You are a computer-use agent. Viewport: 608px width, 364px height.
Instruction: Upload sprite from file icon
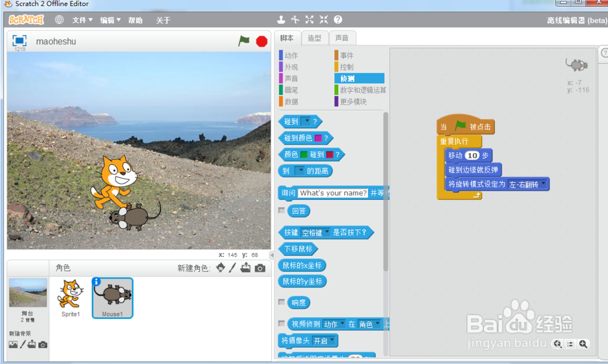point(246,267)
